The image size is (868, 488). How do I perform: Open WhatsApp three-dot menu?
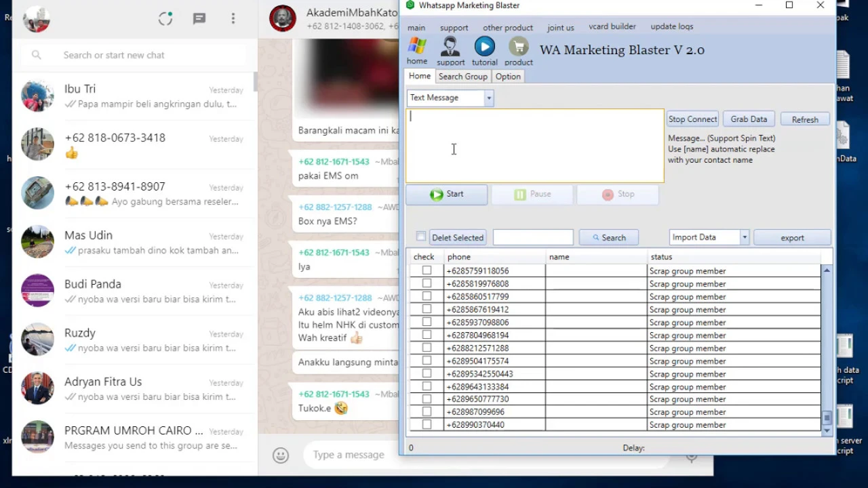(233, 19)
